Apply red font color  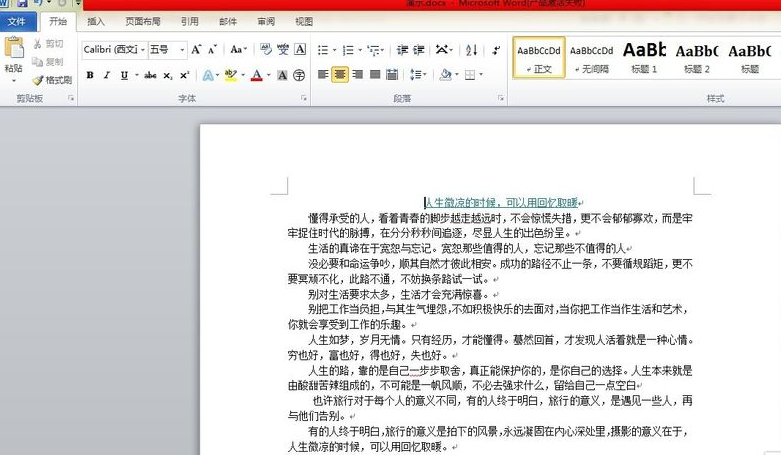pos(257,75)
